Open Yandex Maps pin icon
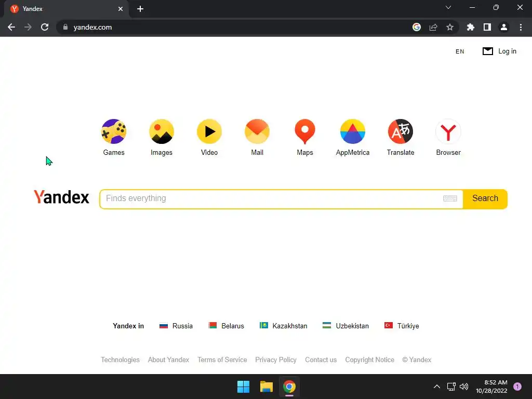The height and width of the screenshot is (399, 532). click(x=304, y=131)
